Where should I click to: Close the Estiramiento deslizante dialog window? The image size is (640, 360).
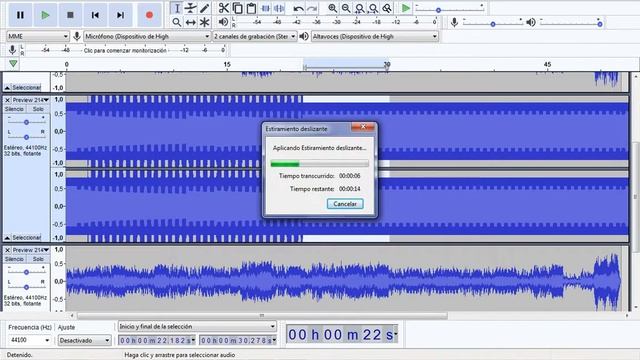pos(363,127)
